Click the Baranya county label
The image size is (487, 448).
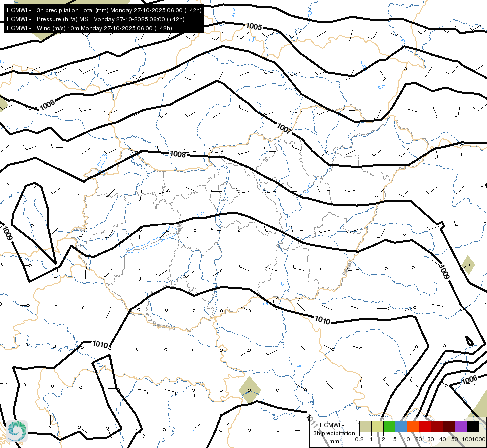coord(164,326)
